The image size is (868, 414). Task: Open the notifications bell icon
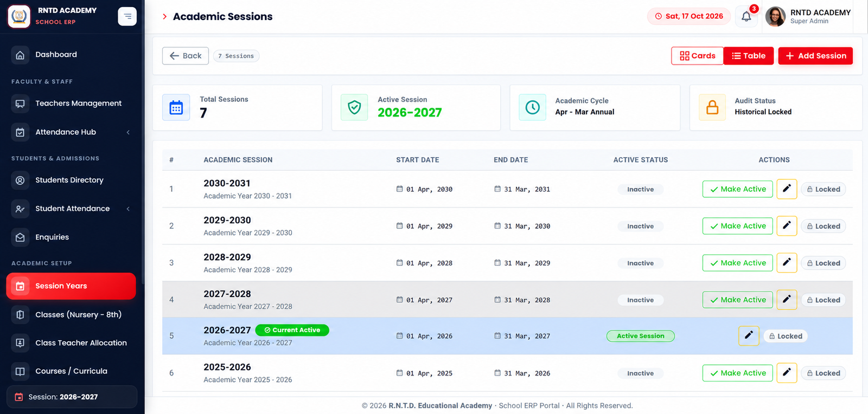(x=746, y=16)
